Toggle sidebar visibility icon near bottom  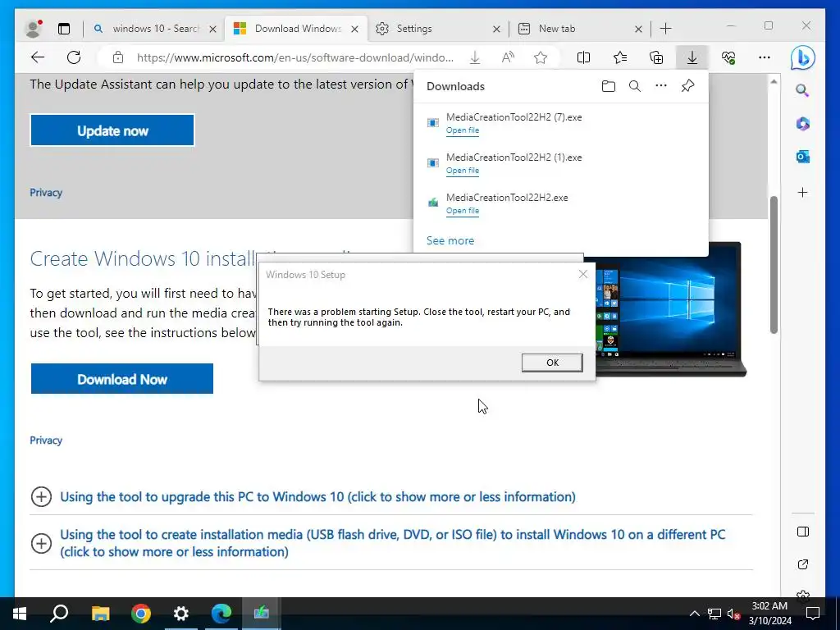pos(802,532)
